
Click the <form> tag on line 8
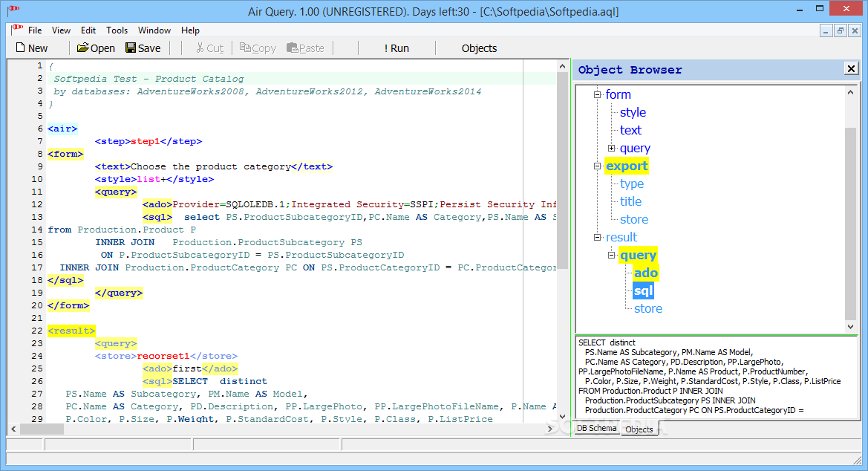coord(65,154)
